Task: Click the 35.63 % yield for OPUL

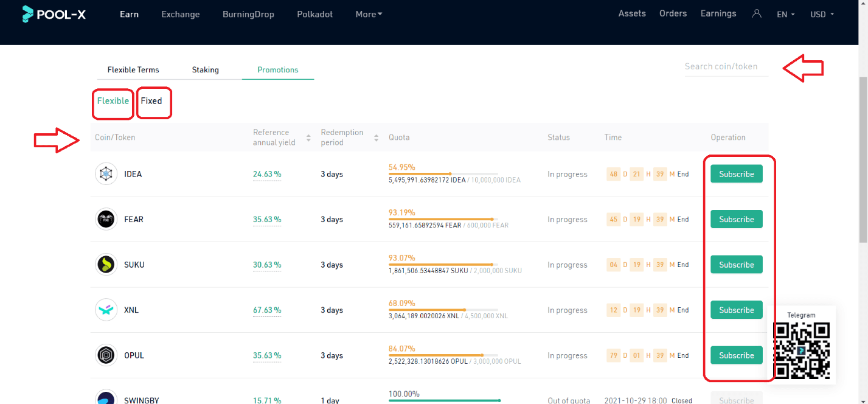Action: (x=267, y=355)
